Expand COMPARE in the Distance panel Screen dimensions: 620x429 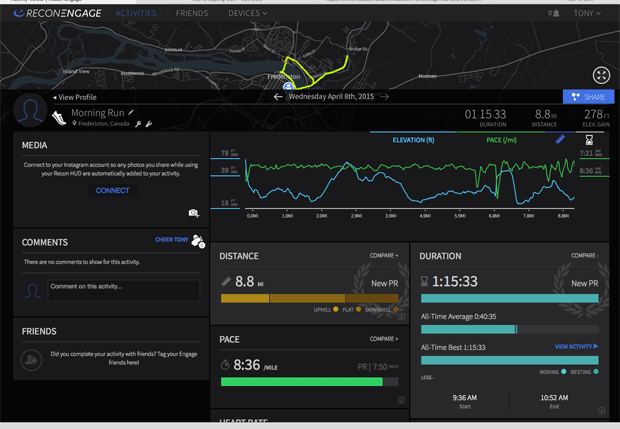[x=383, y=256]
